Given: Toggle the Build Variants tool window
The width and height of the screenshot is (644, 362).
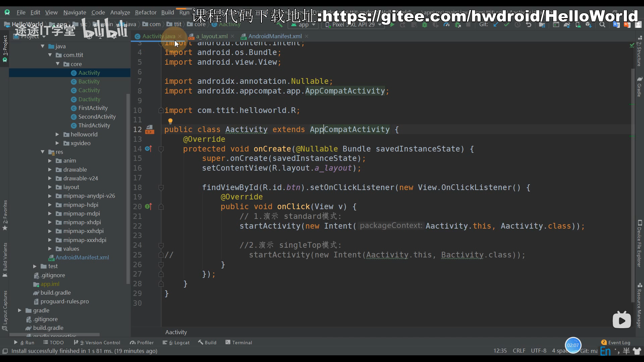Looking at the screenshot, I should pyautogui.click(x=5, y=260).
